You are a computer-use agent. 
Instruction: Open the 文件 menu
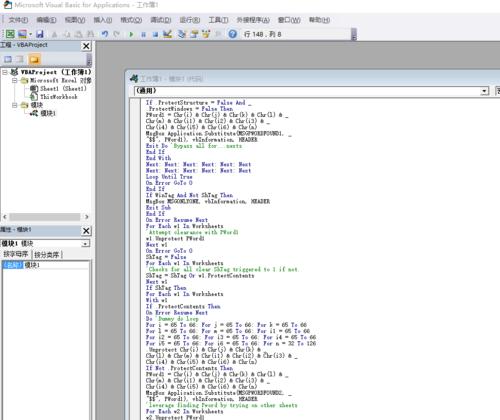(18, 20)
